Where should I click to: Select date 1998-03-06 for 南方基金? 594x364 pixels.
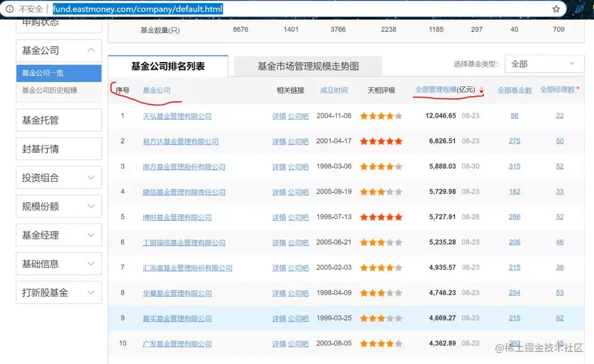click(x=334, y=166)
